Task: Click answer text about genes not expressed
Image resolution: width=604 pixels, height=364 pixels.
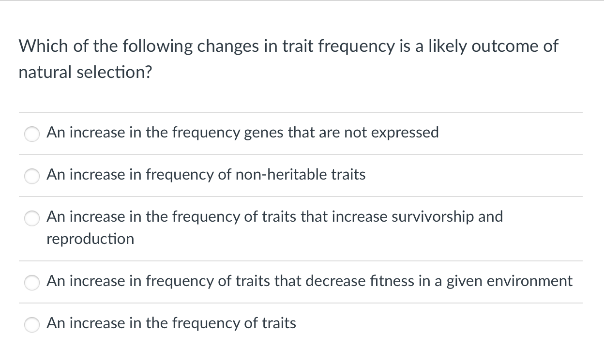Action: [242, 132]
